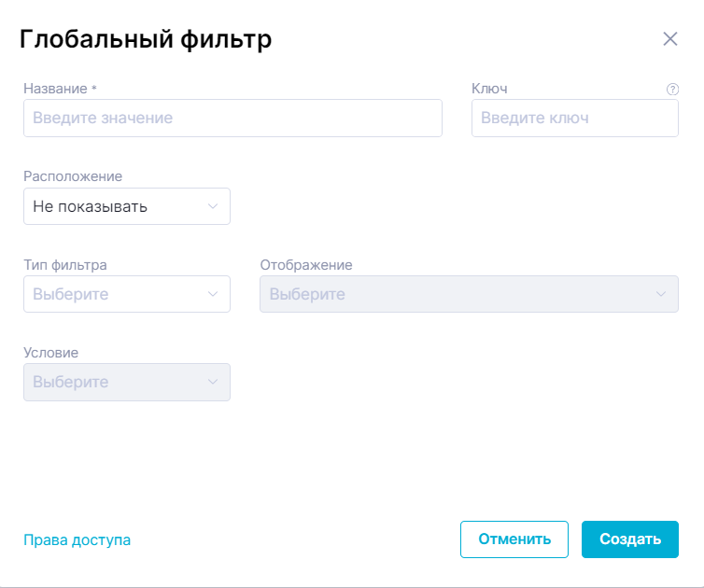Image resolution: width=704 pixels, height=588 pixels.
Task: Click the Ключ field label
Action: [489, 89]
